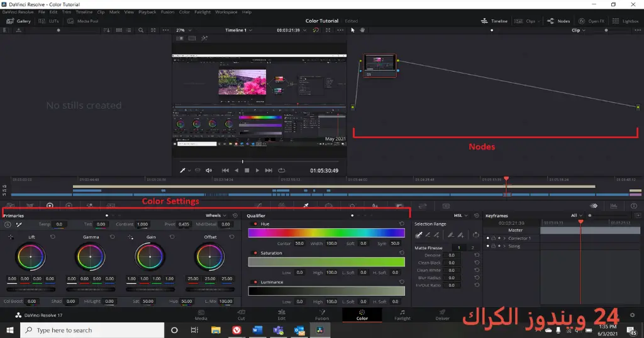Screen dimensions: 644x338
Task: Open the Playback menu
Action: click(x=147, y=12)
